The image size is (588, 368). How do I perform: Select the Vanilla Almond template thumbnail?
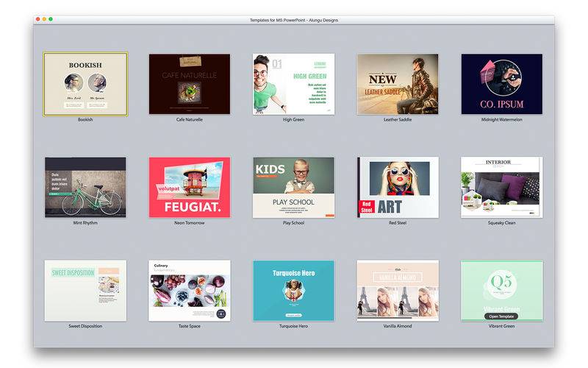398,290
